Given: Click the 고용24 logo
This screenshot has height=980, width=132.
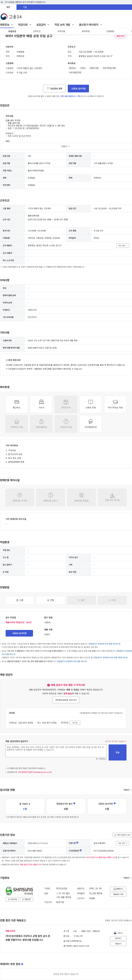Looking at the screenshot, I should click(11, 17).
